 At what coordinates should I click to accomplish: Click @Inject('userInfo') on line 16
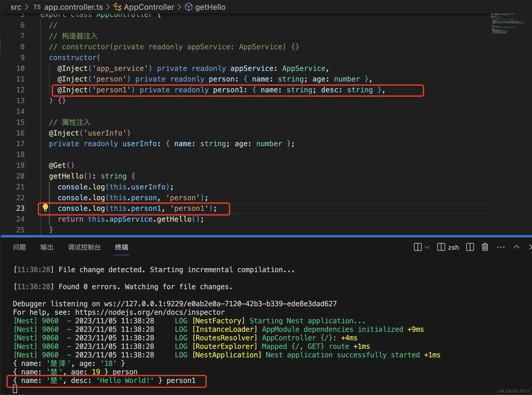click(90, 133)
